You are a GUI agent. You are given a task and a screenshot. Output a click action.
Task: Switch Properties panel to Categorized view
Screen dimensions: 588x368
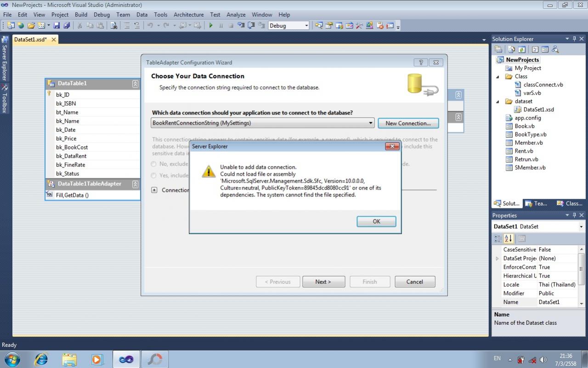(498, 239)
